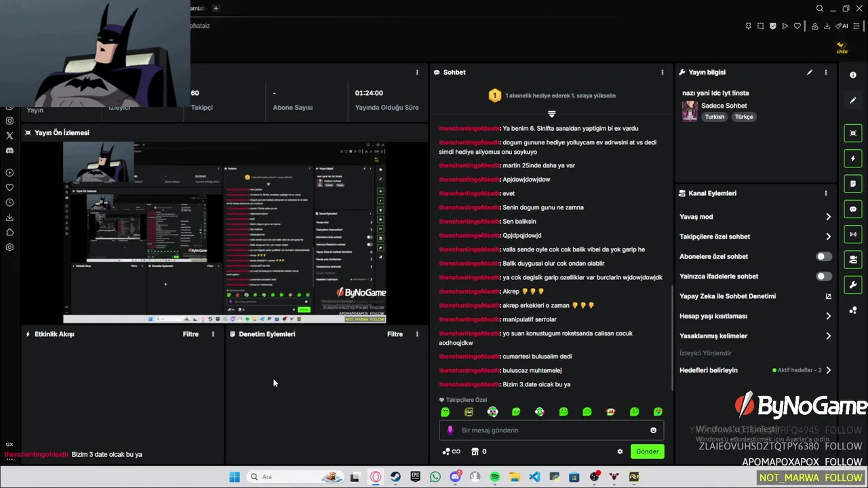This screenshot has height=488, width=868.
Task: Open Yayın bilgisi panel three-dot menu
Action: pyautogui.click(x=826, y=73)
